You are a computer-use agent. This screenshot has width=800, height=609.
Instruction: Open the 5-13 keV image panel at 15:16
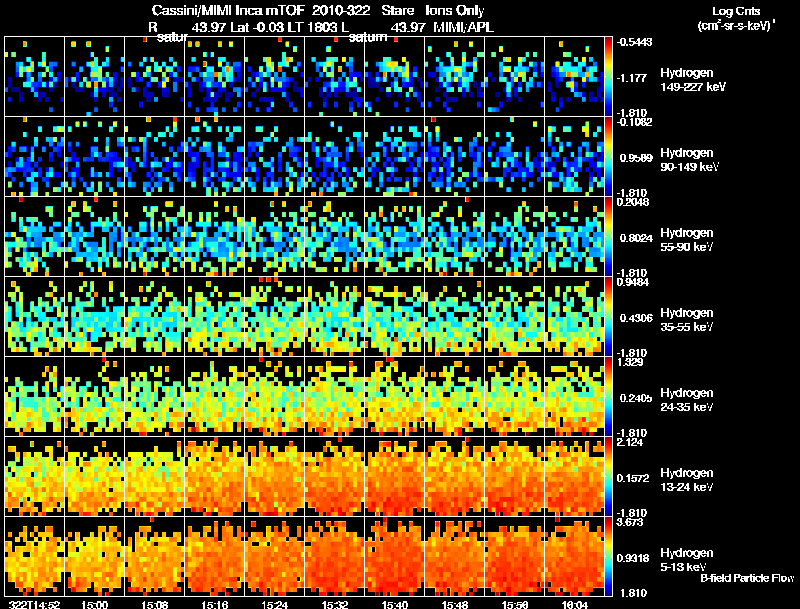click(215, 557)
